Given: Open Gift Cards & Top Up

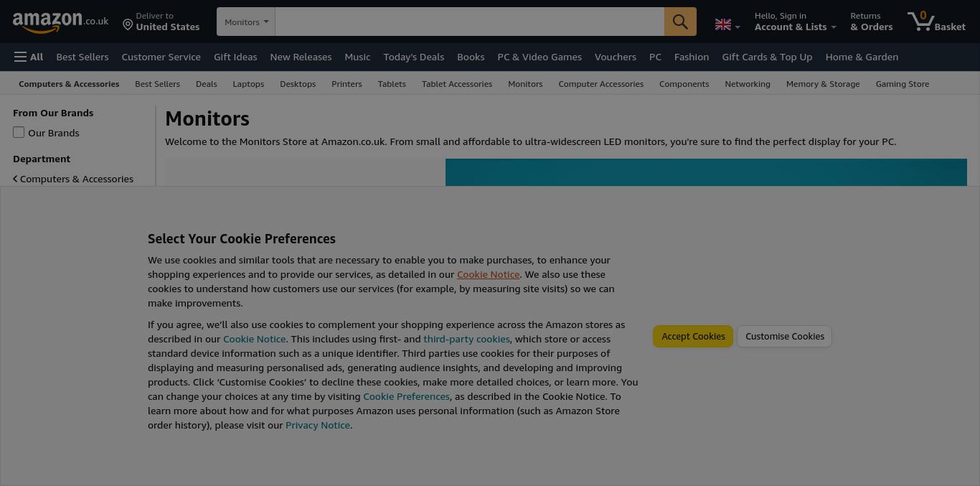Looking at the screenshot, I should pyautogui.click(x=767, y=57).
